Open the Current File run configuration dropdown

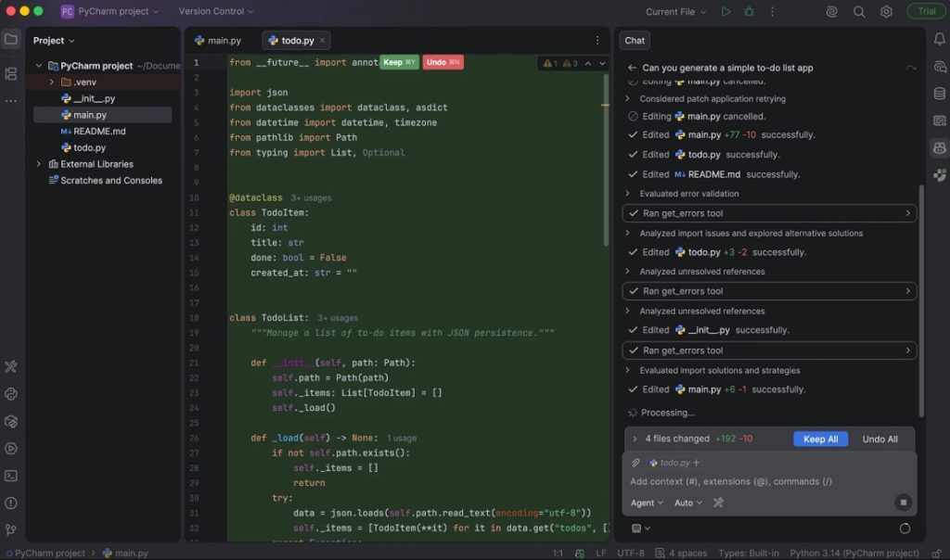click(675, 11)
